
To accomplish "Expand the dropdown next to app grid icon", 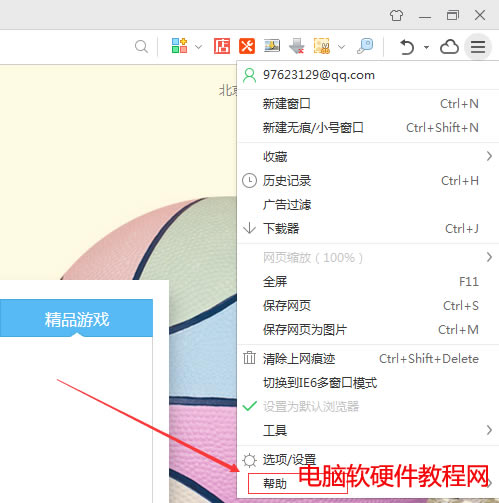I will [x=198, y=47].
